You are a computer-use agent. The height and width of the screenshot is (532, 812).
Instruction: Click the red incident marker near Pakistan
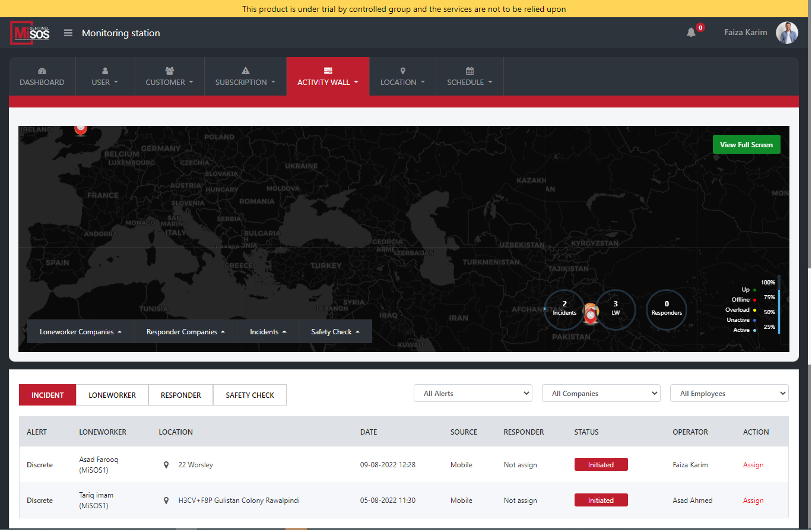[590, 316]
